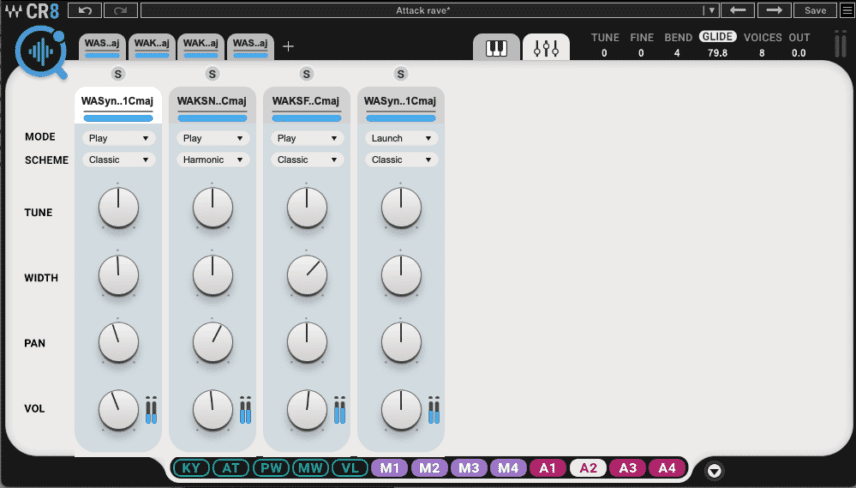Click the OUT value 0.0

[799, 53]
